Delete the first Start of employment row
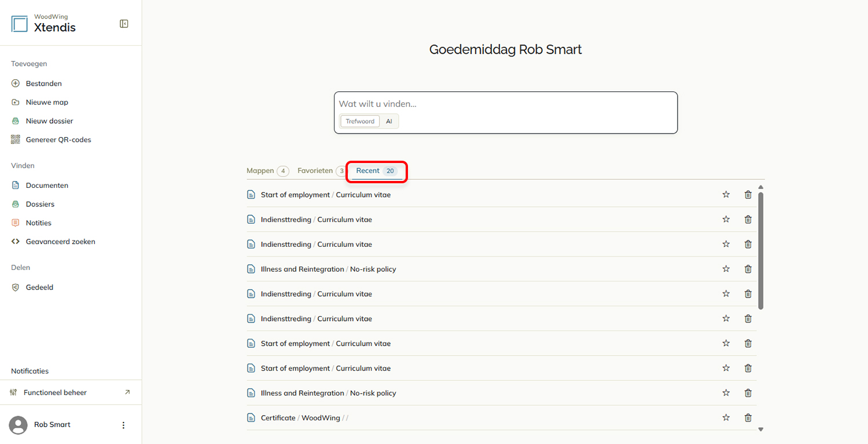Screen dimensions: 868x444 click(748, 195)
